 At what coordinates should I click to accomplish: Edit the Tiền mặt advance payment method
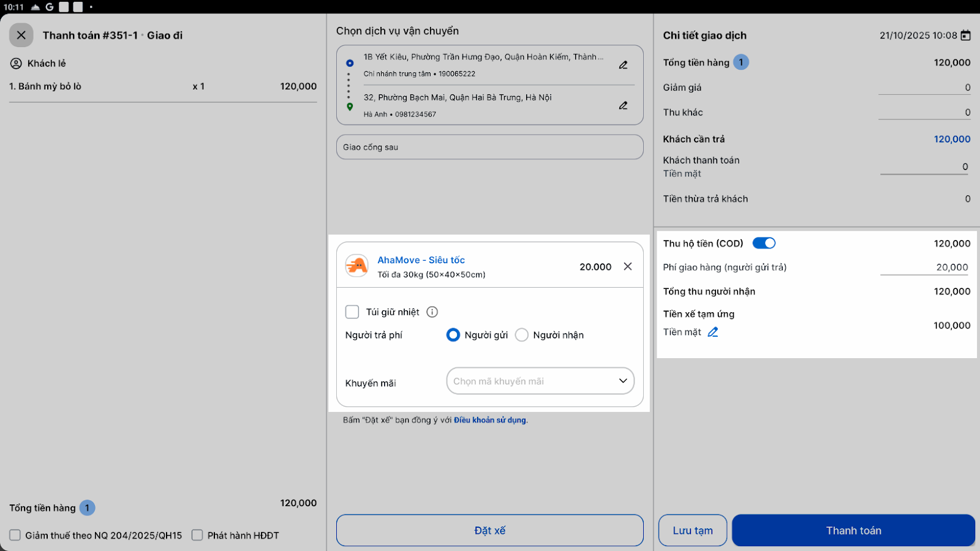coord(713,332)
